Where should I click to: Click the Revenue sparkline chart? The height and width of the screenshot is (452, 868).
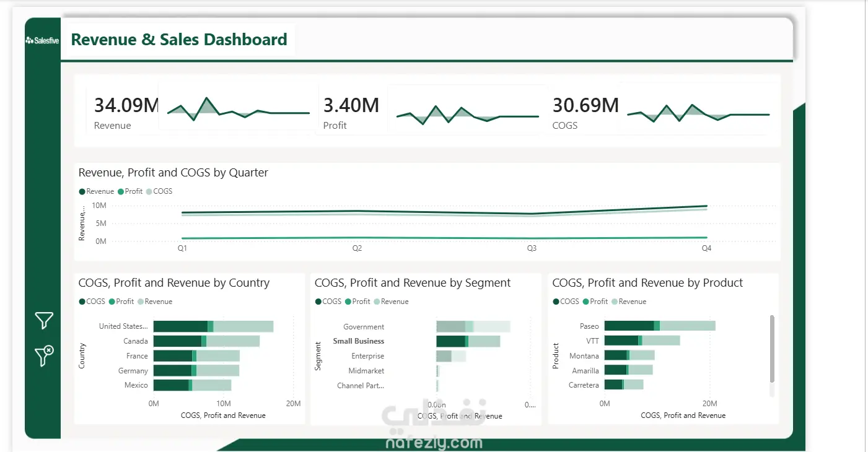(239, 109)
